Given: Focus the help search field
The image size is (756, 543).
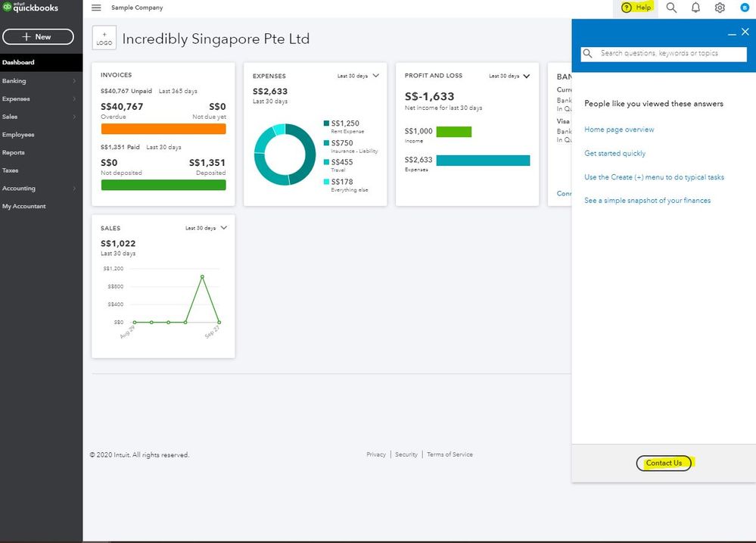Looking at the screenshot, I should [x=664, y=54].
